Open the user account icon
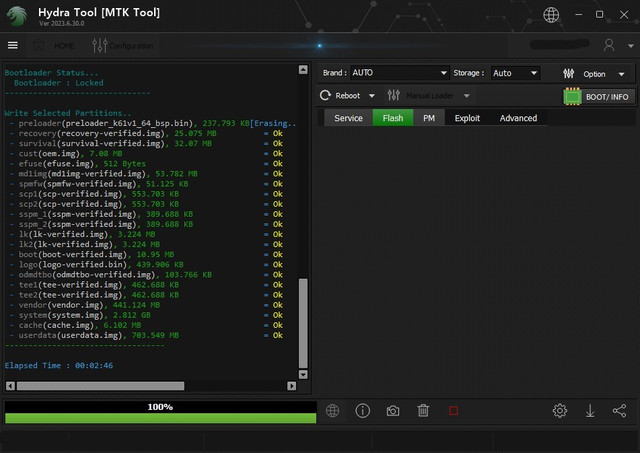Screen dimensions: 640x453 point(609,45)
